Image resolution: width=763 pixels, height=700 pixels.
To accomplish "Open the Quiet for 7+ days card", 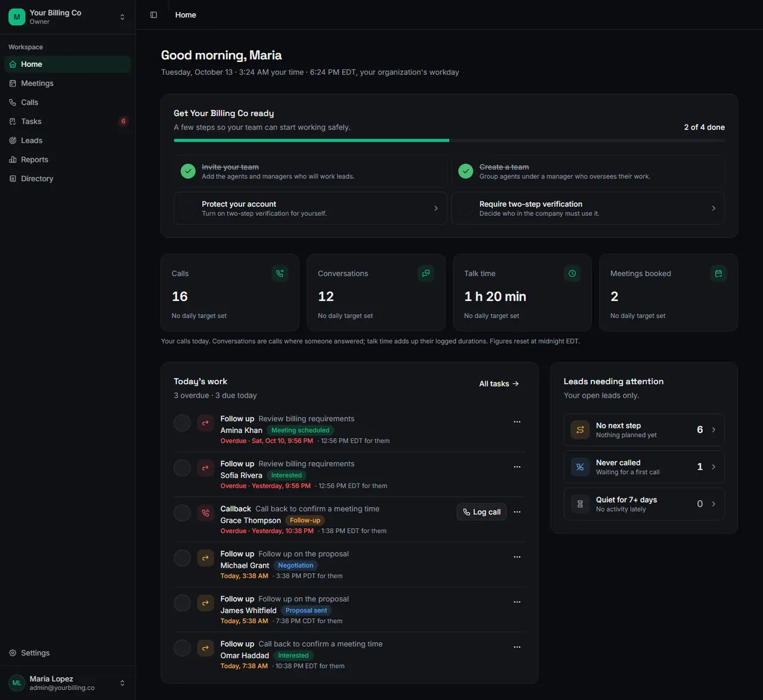I will tap(644, 504).
